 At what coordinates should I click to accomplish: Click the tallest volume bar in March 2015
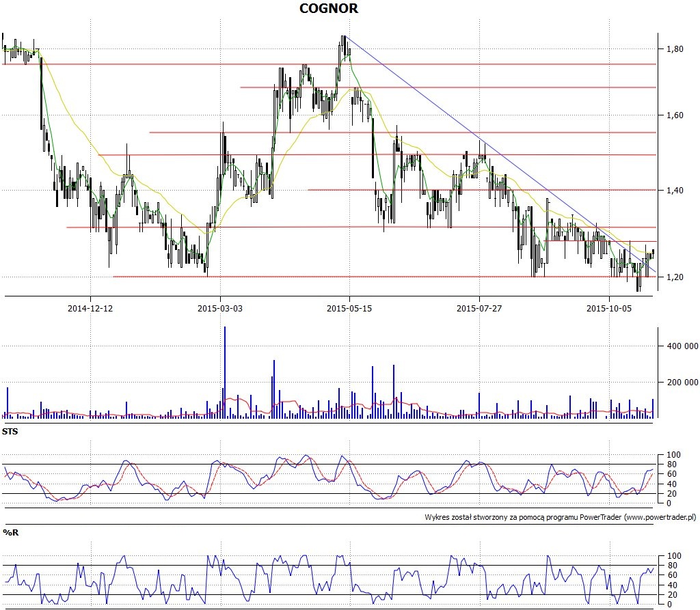tap(224, 372)
